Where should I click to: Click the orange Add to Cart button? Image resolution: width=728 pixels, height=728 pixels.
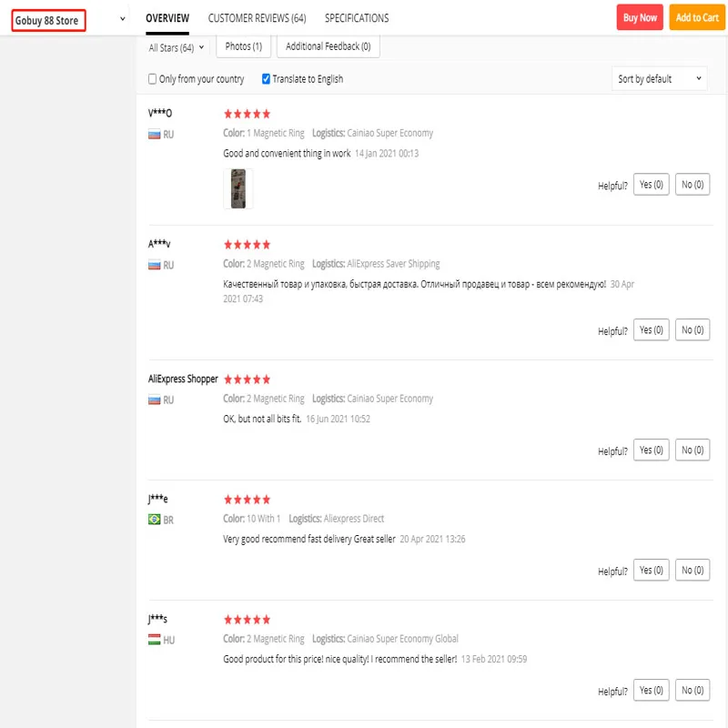pyautogui.click(x=697, y=17)
